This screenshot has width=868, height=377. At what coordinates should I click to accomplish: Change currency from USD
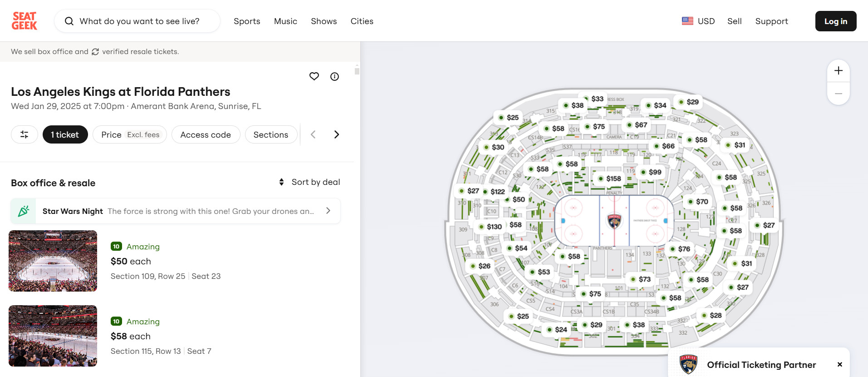[698, 21]
